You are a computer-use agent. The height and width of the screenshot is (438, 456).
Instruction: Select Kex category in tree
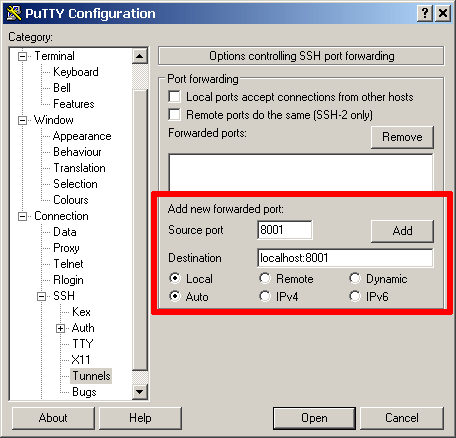pos(81,312)
